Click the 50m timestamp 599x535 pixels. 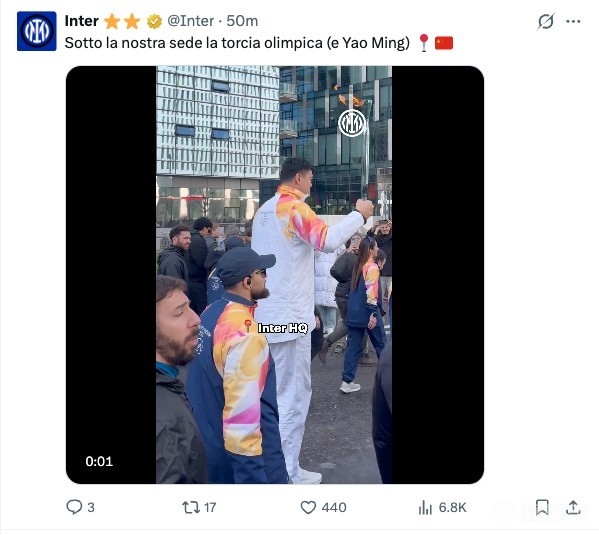[242, 21]
